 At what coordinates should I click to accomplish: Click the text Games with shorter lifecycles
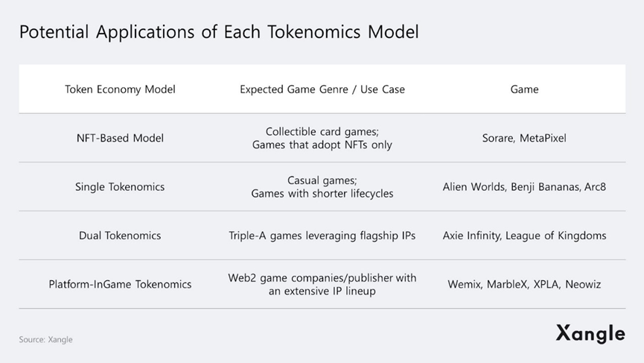(x=322, y=194)
